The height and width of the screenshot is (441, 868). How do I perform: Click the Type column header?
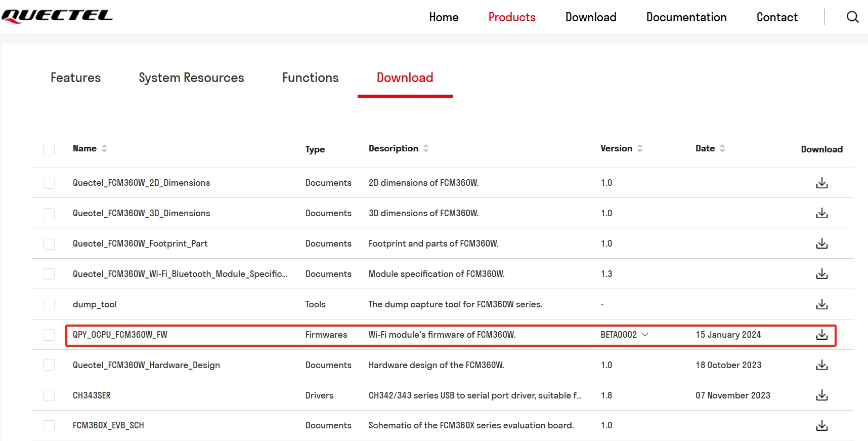click(x=315, y=149)
